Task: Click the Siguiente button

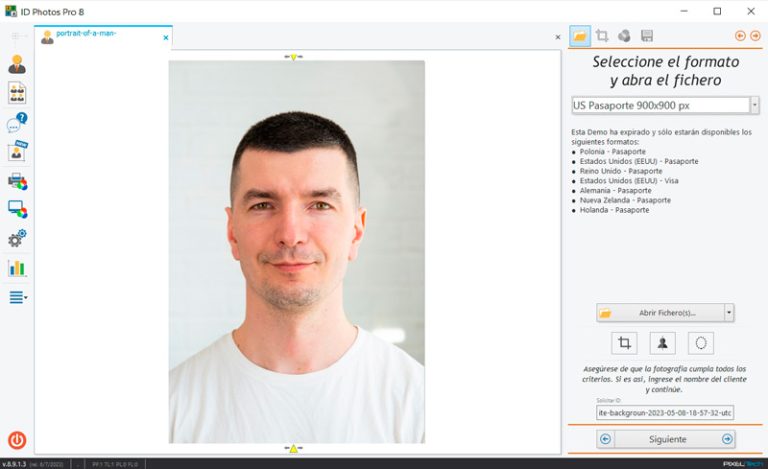Action: pos(666,439)
